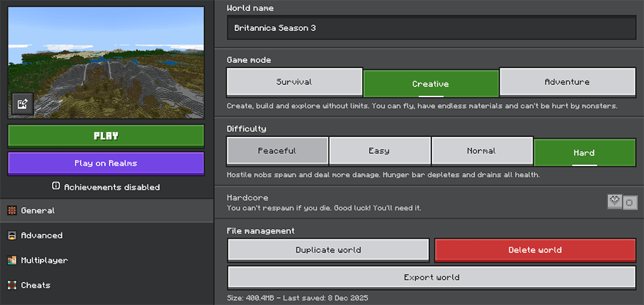Click the Achievements disabled text

click(111, 187)
